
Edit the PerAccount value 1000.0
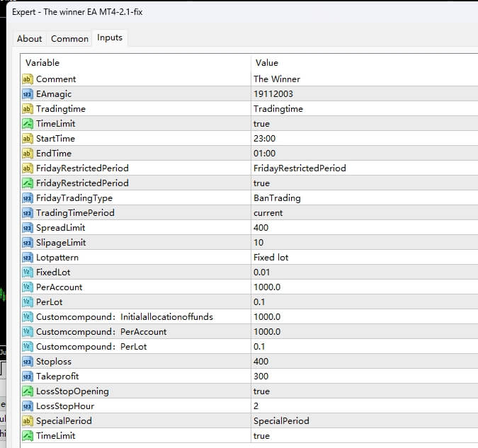[x=364, y=287]
